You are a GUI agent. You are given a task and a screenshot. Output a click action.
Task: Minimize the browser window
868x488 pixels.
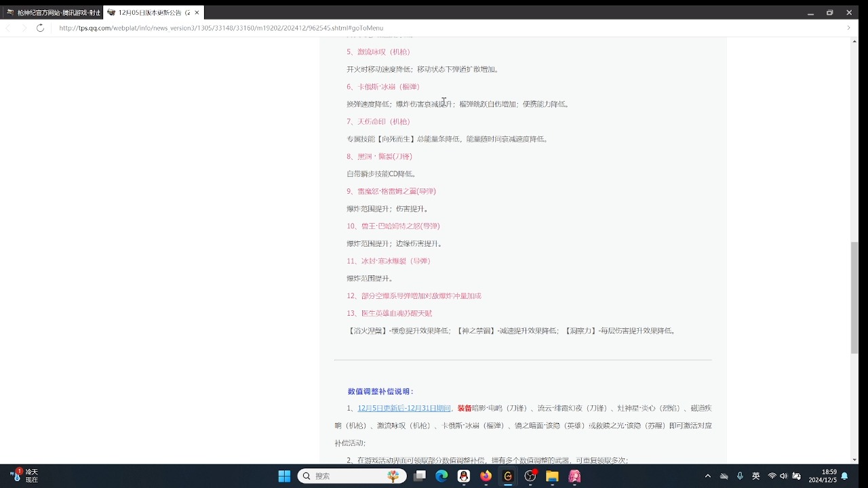810,12
